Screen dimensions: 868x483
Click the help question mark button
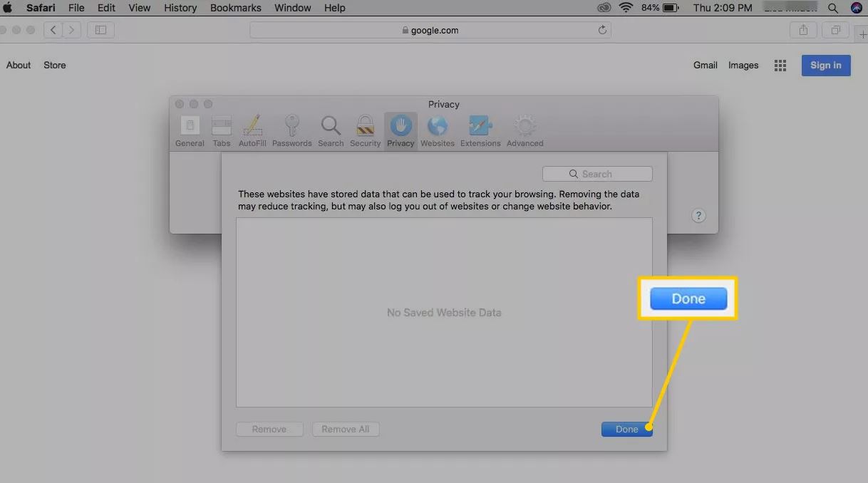point(698,216)
